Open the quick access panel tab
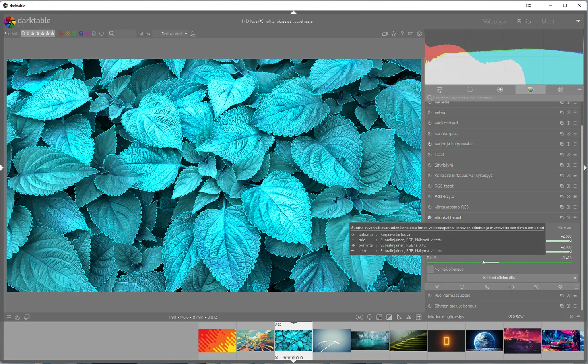 440,90
